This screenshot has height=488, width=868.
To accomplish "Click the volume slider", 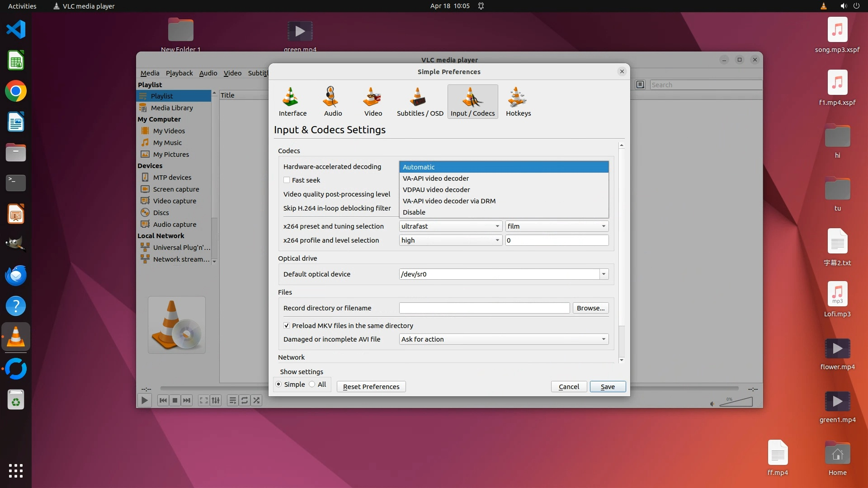I will pyautogui.click(x=736, y=402).
